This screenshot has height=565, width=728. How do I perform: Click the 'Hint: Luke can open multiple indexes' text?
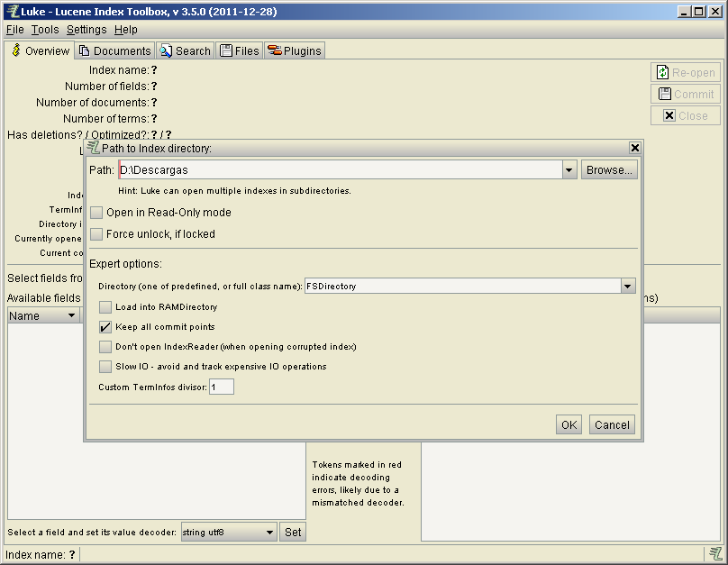pos(234,191)
